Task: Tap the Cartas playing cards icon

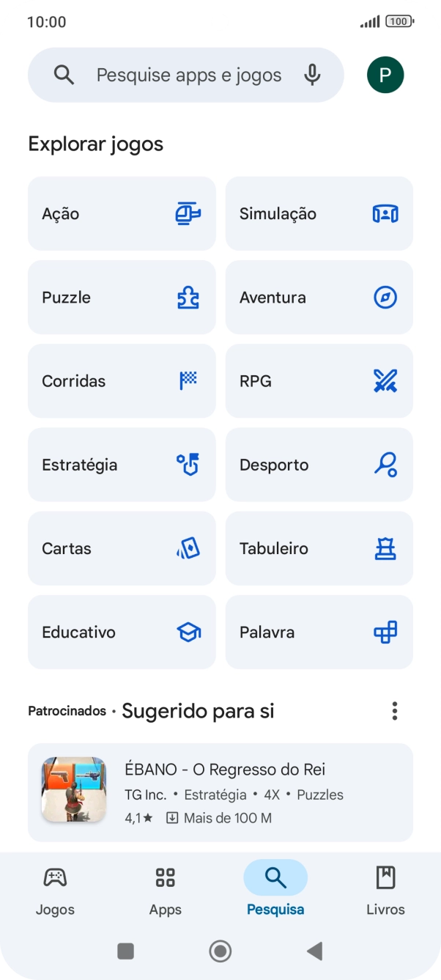Action: pos(188,548)
